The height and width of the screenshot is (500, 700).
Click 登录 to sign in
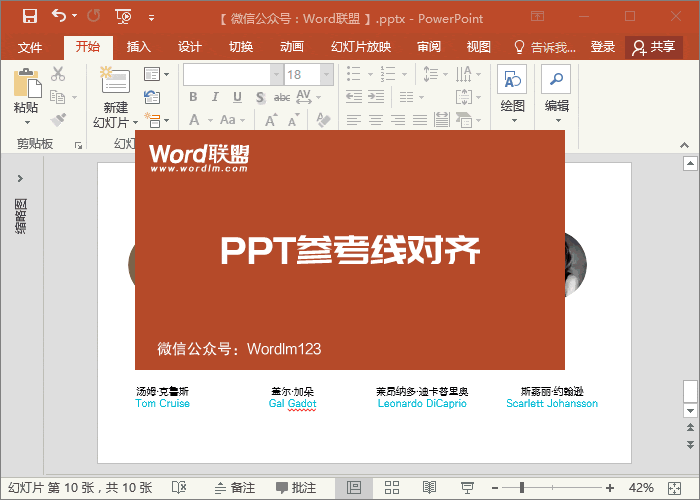pos(603,47)
